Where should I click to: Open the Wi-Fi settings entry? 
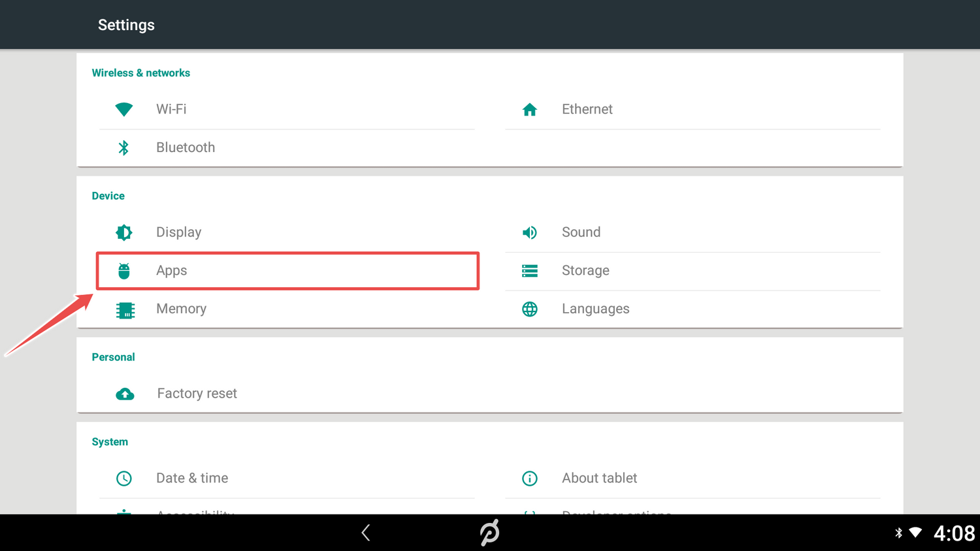coord(171,110)
